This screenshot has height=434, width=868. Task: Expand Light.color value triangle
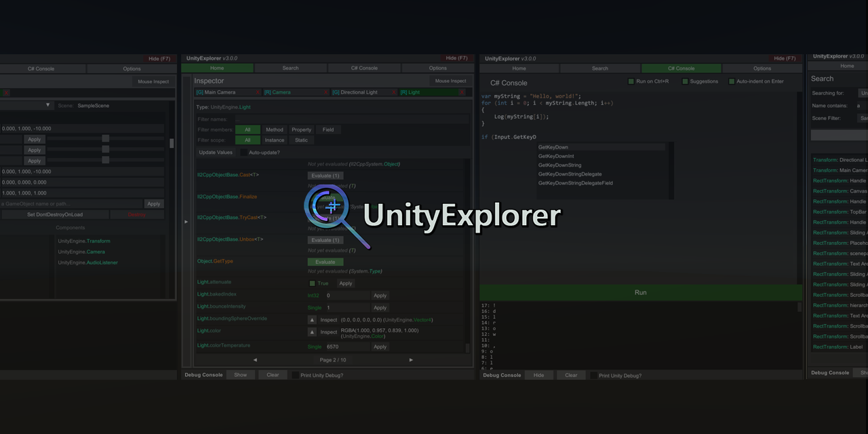coord(312,332)
